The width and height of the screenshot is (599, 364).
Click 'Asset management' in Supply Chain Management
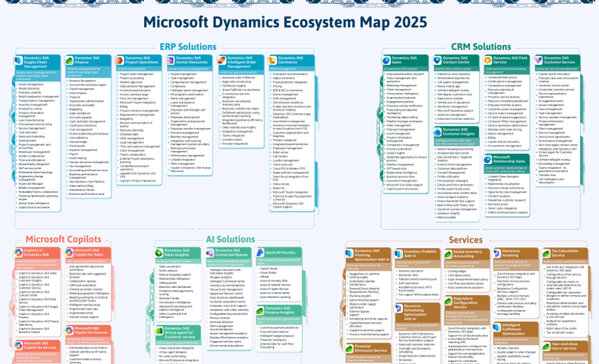click(31, 85)
